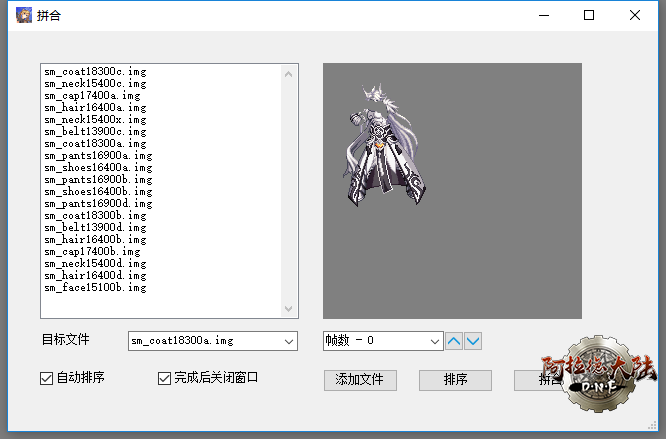Minimize the 拼合 window

point(544,15)
